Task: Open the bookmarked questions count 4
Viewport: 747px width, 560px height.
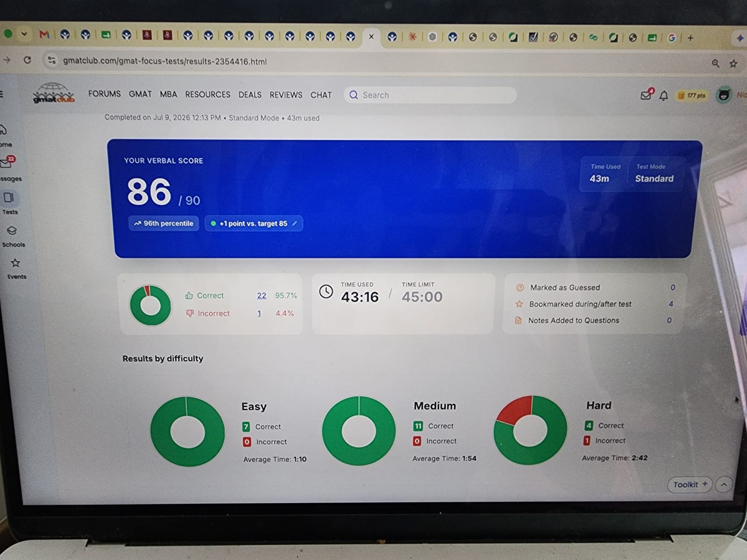Action: (x=671, y=304)
